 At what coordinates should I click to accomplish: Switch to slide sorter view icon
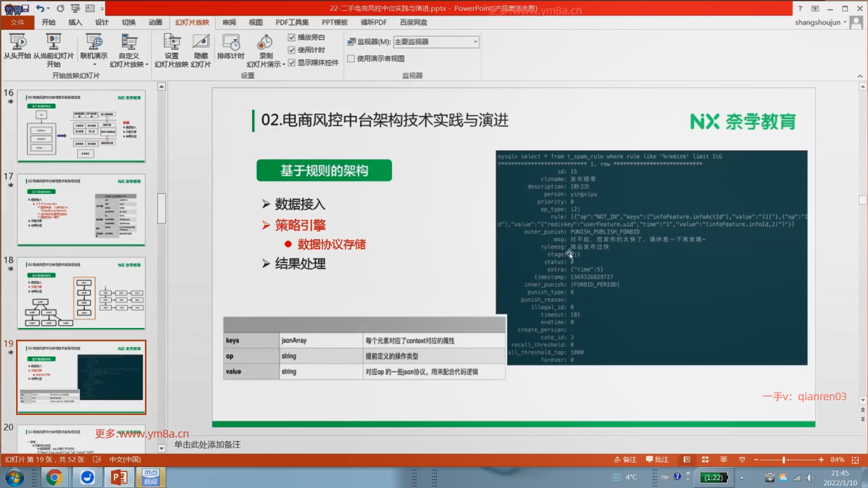705,460
